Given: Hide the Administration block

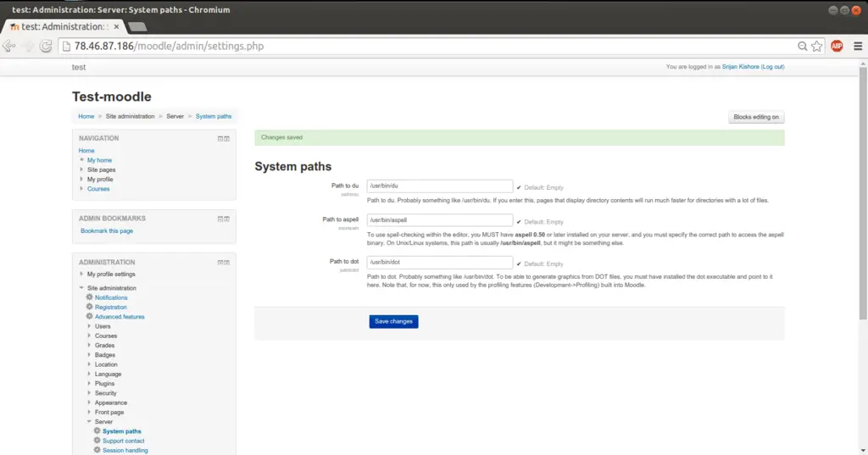Looking at the screenshot, I should tap(220, 263).
